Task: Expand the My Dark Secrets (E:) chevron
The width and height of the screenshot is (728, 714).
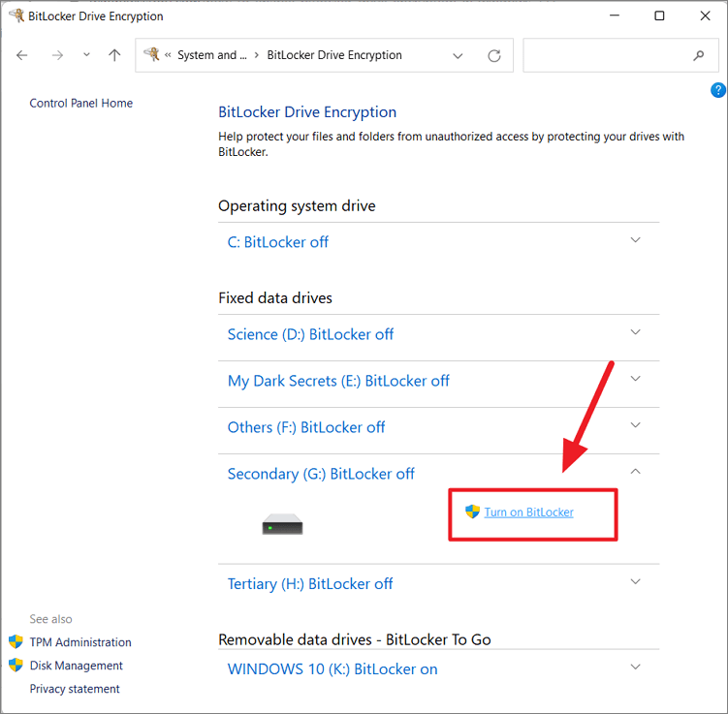Action: (x=635, y=379)
